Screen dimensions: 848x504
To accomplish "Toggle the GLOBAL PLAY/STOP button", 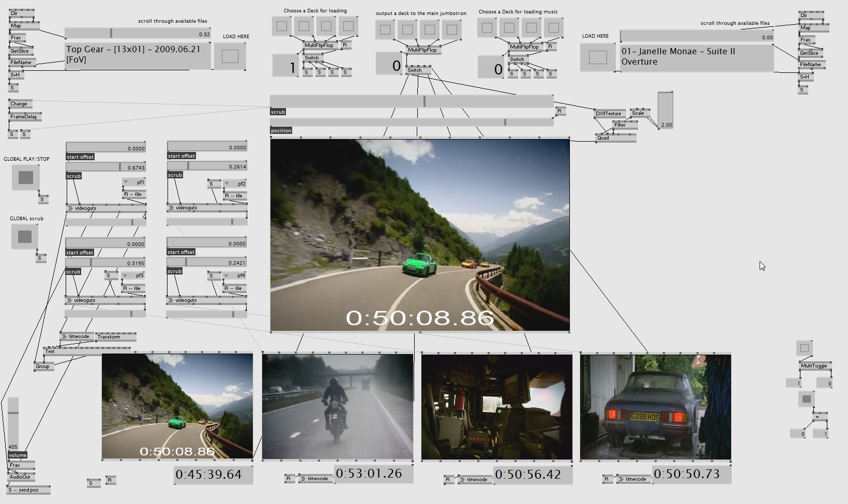I will click(x=26, y=177).
